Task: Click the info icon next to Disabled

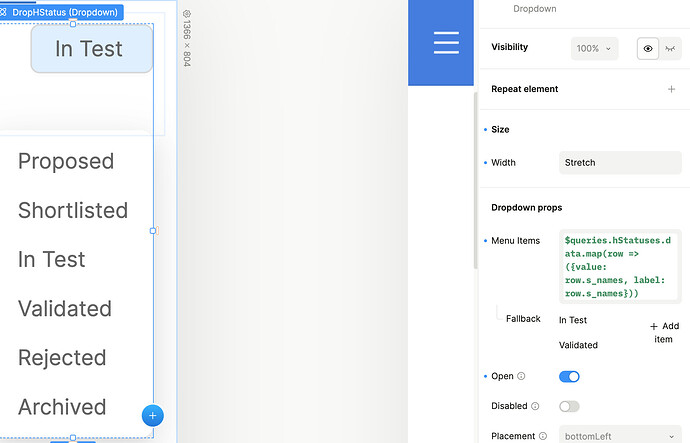Action: click(535, 406)
